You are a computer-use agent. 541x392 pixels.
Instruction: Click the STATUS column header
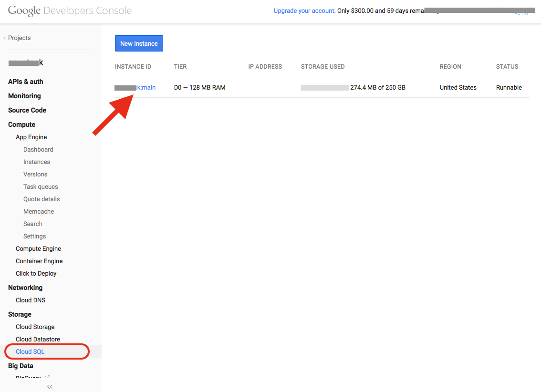point(507,67)
